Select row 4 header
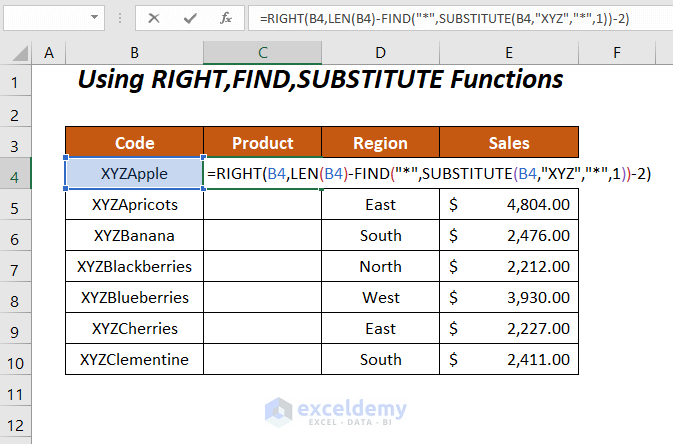Image resolution: width=673 pixels, height=444 pixels. click(x=17, y=173)
